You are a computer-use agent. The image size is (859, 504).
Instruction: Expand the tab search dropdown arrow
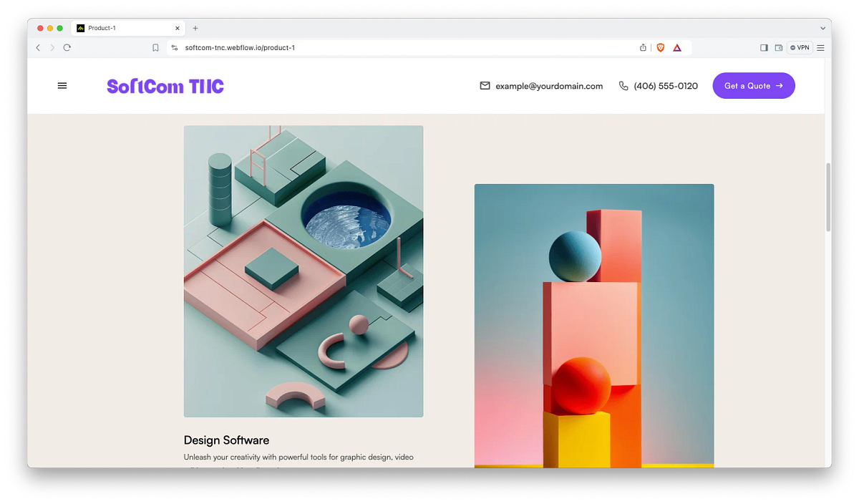(x=822, y=28)
